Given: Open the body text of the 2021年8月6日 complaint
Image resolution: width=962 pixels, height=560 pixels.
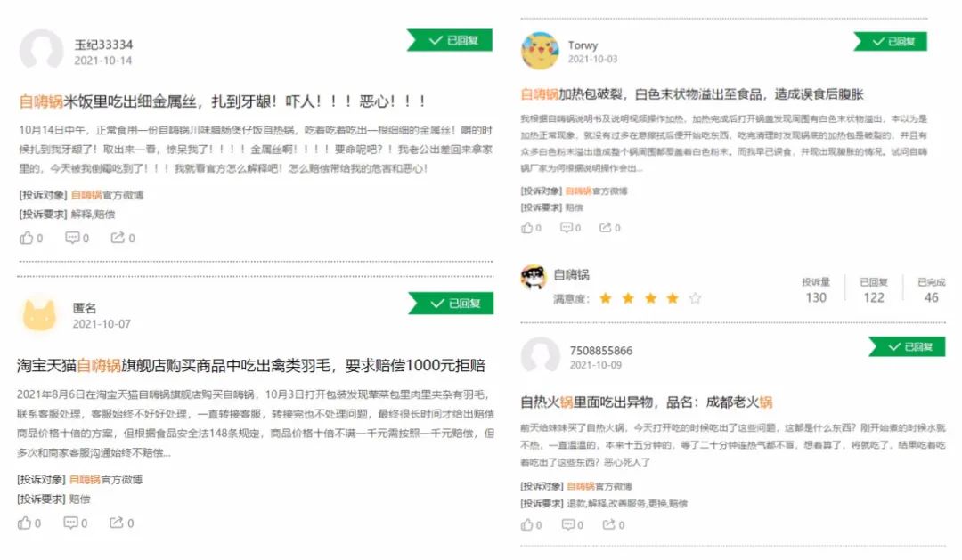Looking at the screenshot, I should [x=256, y=423].
